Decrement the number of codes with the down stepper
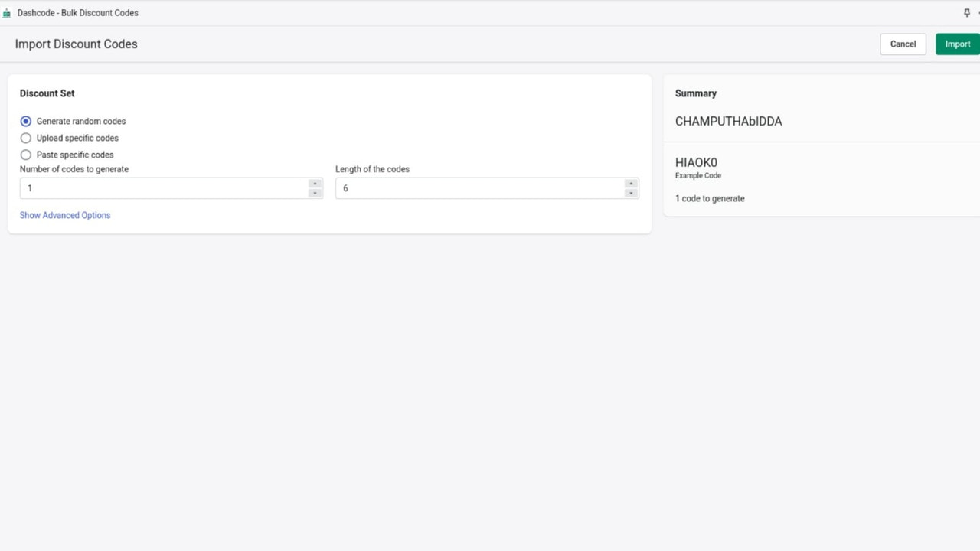 coord(314,191)
